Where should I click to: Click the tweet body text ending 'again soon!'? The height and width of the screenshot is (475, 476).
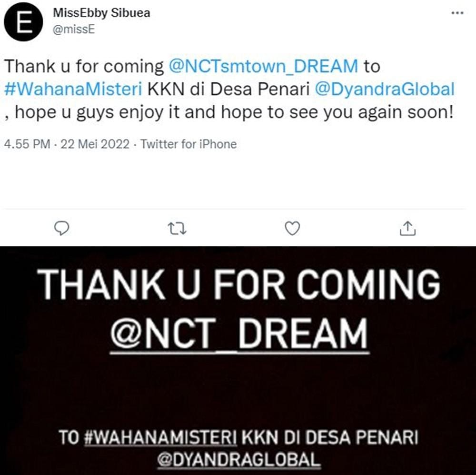tap(229, 90)
